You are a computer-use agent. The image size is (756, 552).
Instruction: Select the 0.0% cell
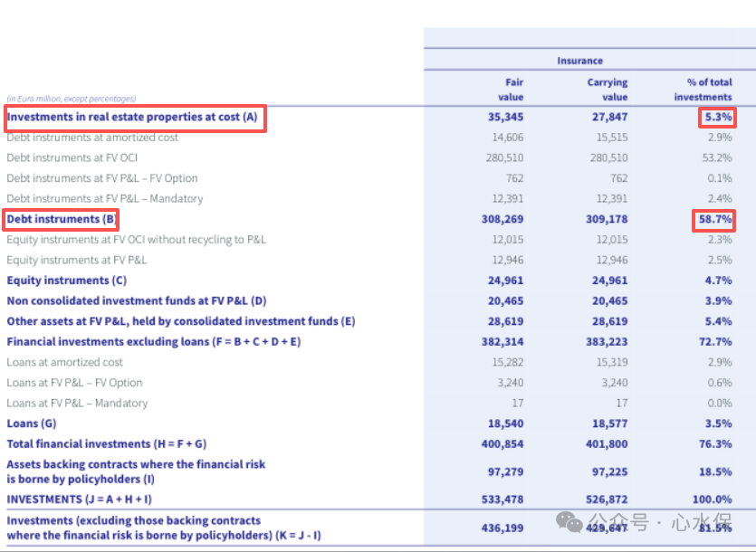point(720,403)
